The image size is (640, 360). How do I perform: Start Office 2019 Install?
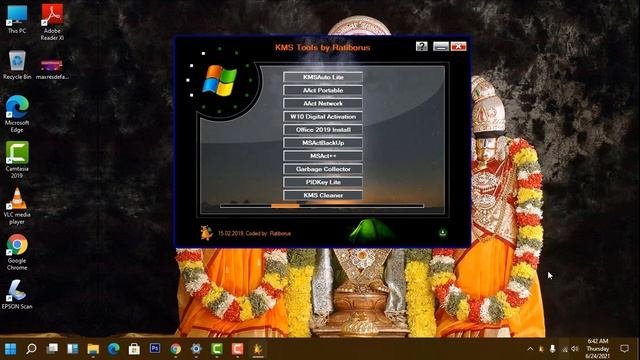pos(323,129)
